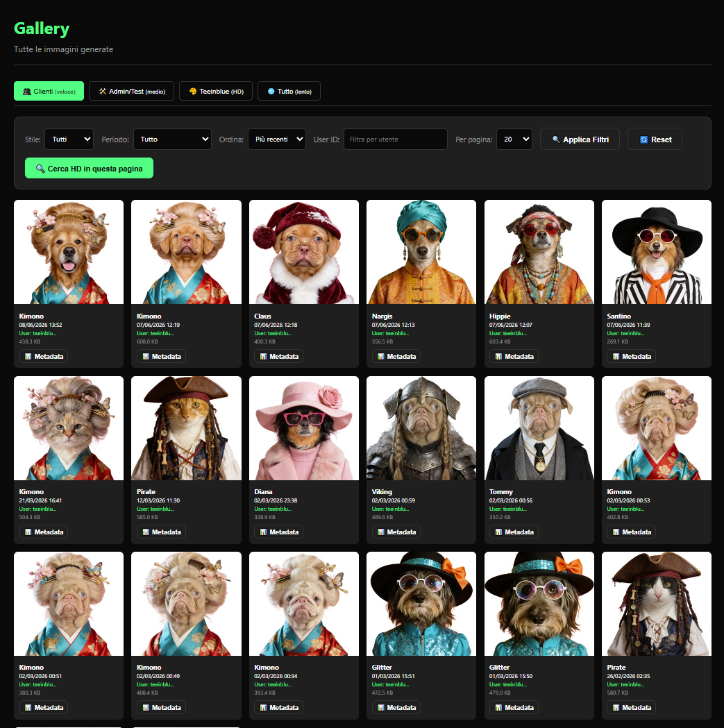
Task: Open the Nargis turban dog thumbnail
Action: click(421, 252)
